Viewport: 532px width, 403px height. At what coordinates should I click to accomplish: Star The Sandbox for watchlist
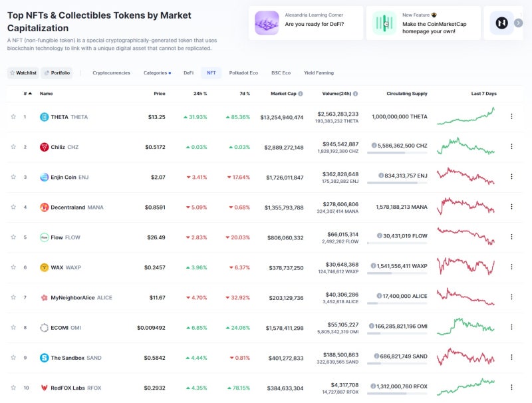(13, 358)
